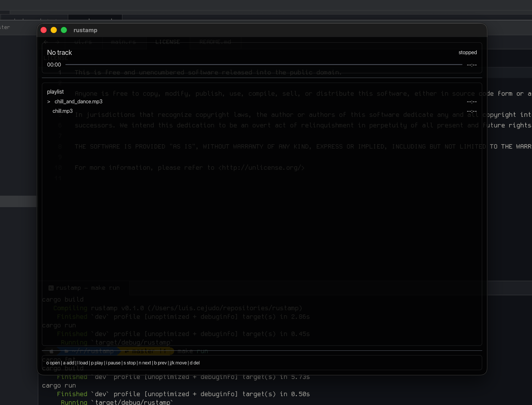Select chill_and_dance.mp3 in the playlist

pyautogui.click(x=78, y=102)
